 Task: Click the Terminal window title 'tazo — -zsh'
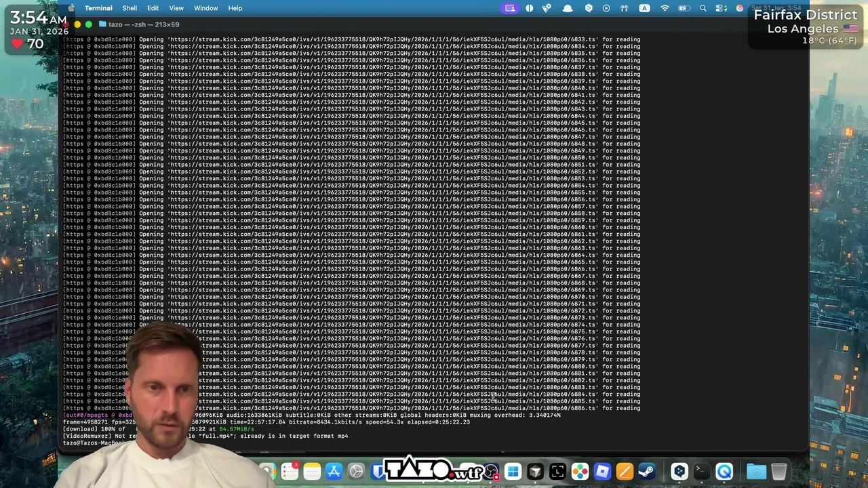pos(144,24)
